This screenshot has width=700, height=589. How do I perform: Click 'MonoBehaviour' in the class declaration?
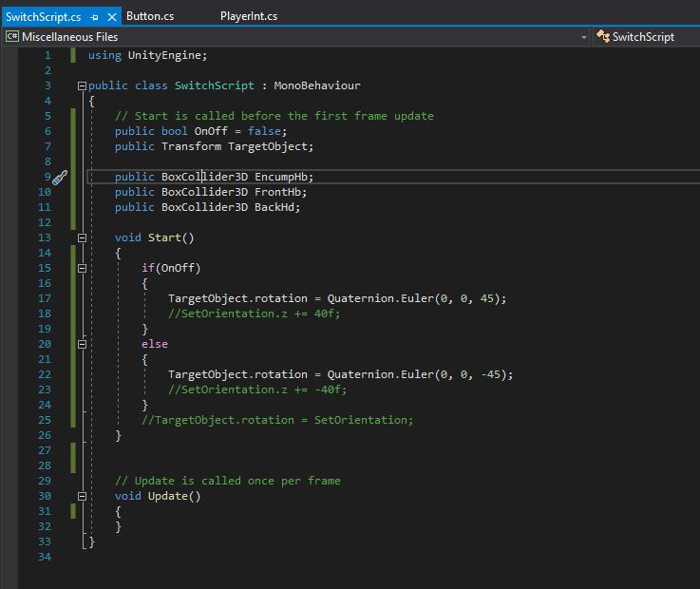[317, 85]
